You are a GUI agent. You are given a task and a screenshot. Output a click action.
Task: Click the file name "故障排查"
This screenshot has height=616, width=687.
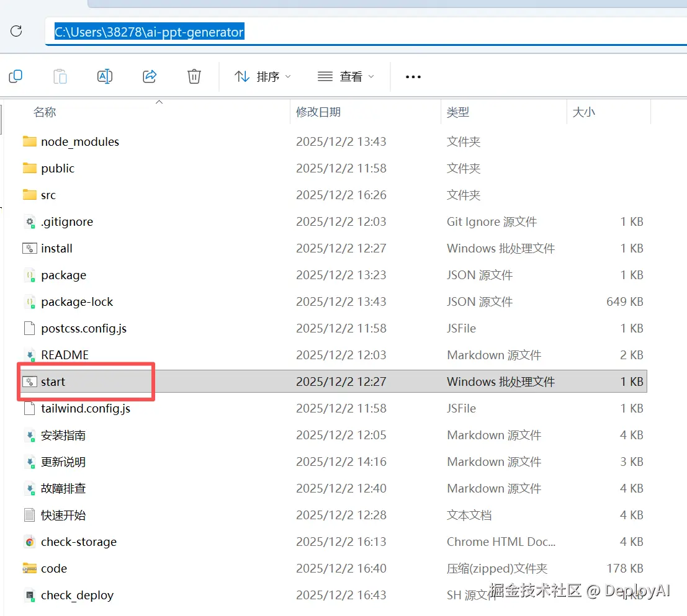(63, 489)
